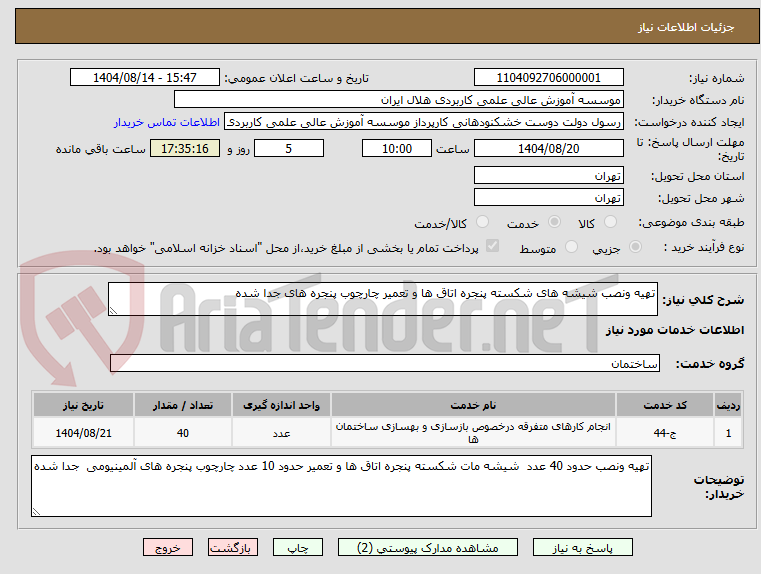Click the بازگشت back button
Viewport: 761px width, 574px height.
pos(232,547)
